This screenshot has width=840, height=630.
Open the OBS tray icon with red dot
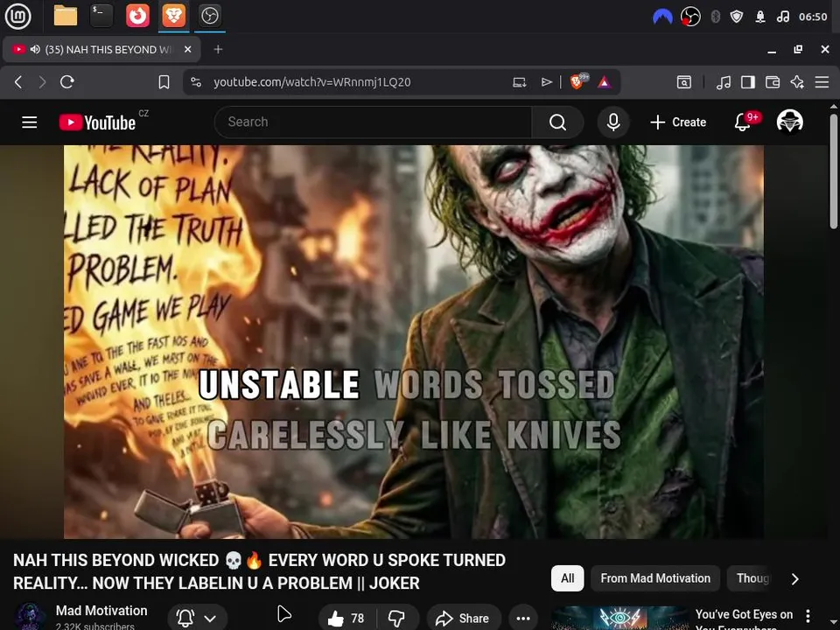pyautogui.click(x=690, y=17)
